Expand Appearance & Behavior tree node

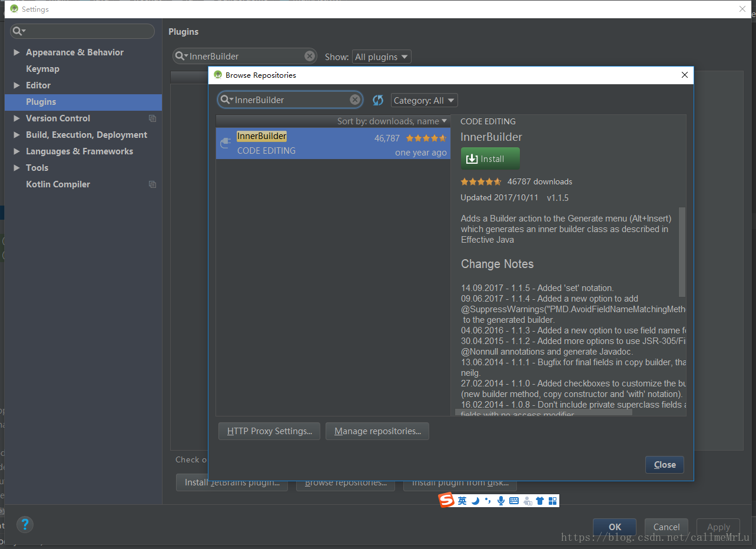pyautogui.click(x=16, y=52)
